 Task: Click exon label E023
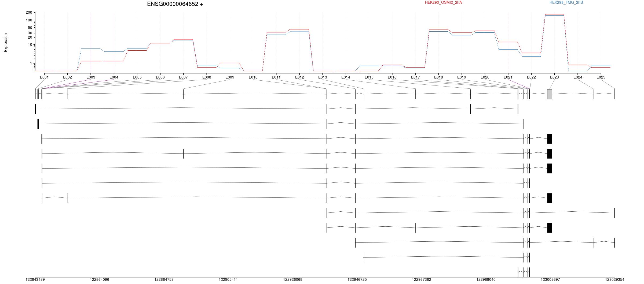tap(554, 77)
